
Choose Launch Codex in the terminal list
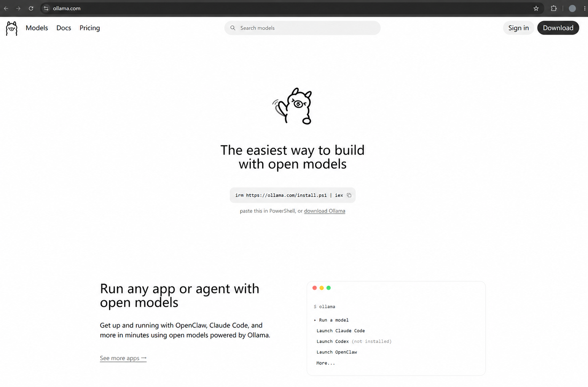(354, 341)
